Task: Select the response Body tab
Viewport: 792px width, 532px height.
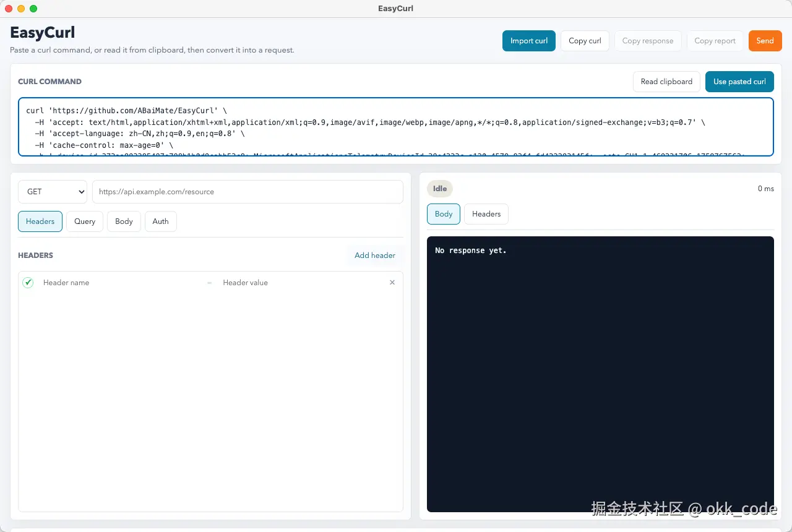Action: (x=444, y=214)
